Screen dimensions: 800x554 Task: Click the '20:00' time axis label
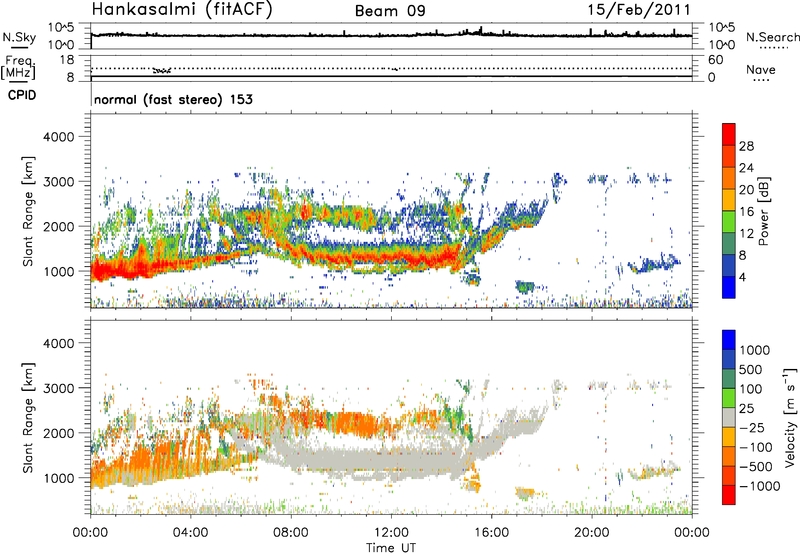pos(592,533)
